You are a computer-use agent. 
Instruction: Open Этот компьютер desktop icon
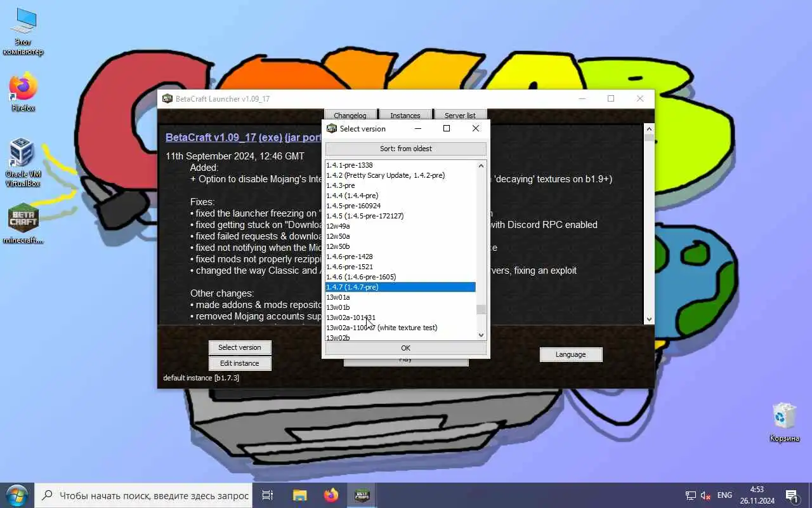pyautogui.click(x=23, y=32)
